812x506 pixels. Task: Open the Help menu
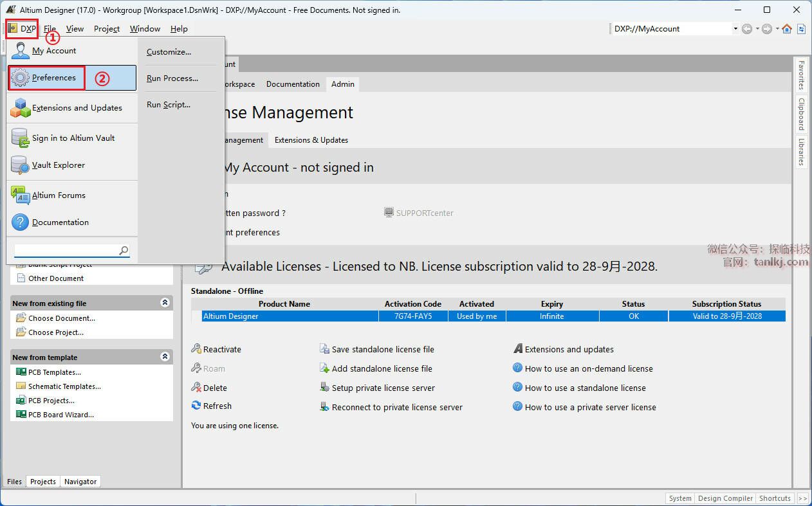pyautogui.click(x=179, y=29)
